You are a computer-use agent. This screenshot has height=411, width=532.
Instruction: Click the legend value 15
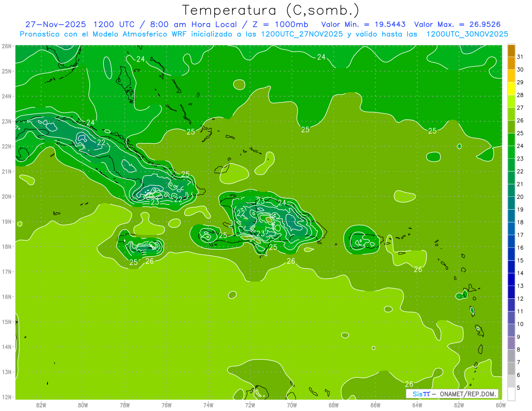520,260
